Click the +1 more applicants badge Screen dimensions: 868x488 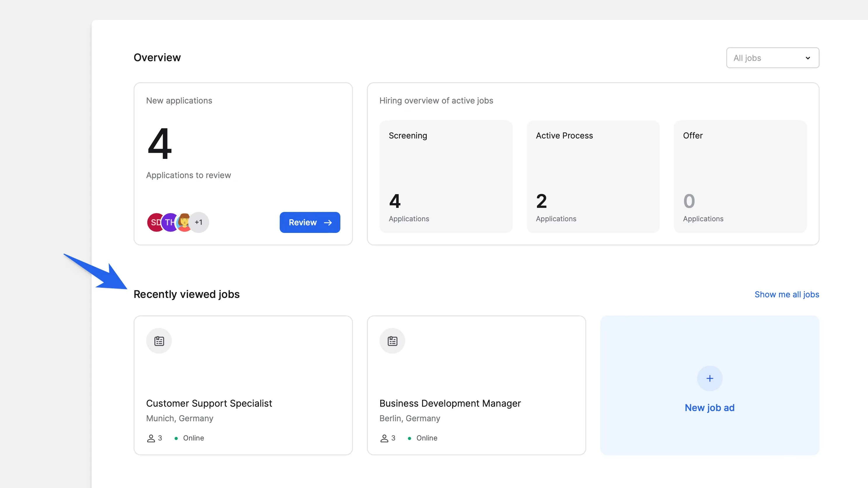coord(199,222)
